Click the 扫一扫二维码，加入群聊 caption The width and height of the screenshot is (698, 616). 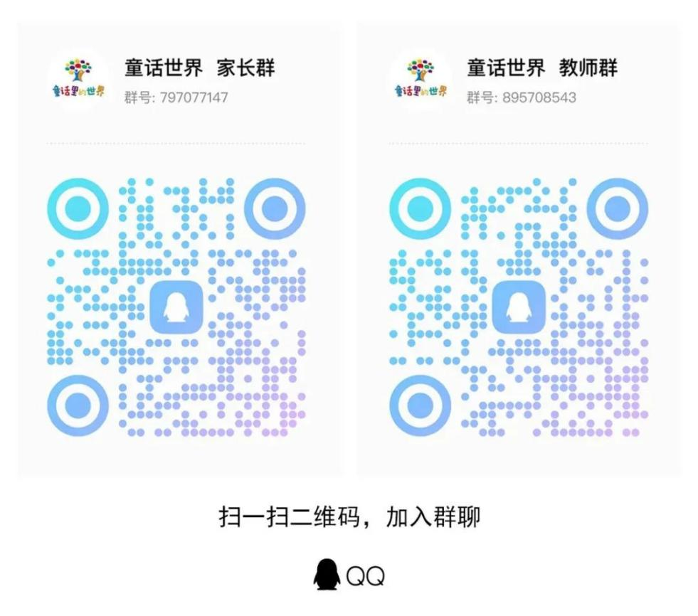pos(349,516)
